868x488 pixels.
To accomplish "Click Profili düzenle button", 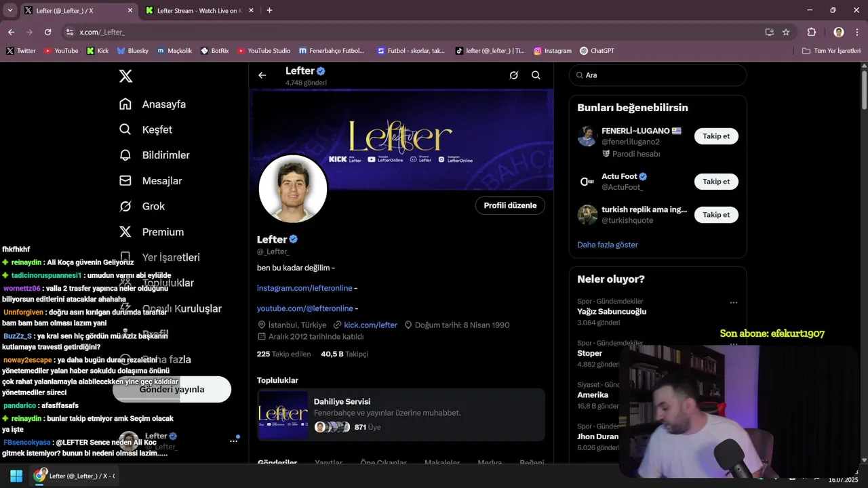I will 510,205.
